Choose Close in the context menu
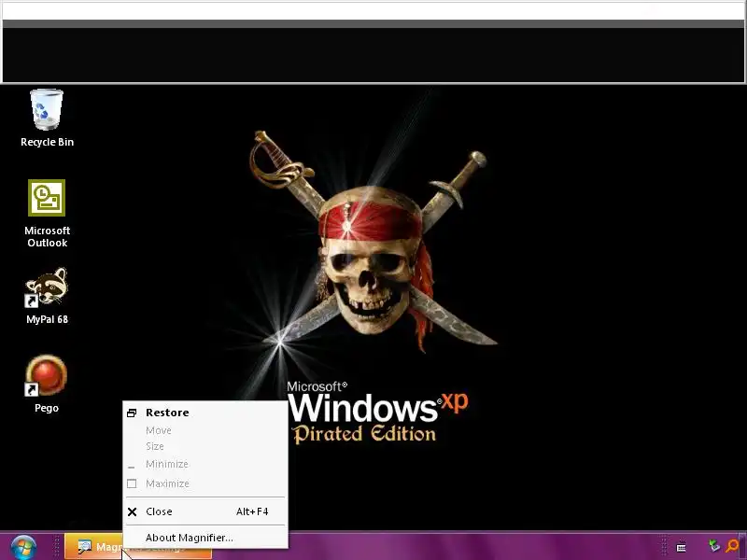Screen dimensions: 747x560 205,511
